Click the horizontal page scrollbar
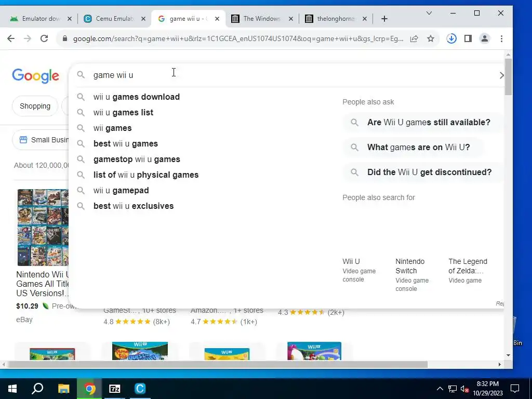 217,365
